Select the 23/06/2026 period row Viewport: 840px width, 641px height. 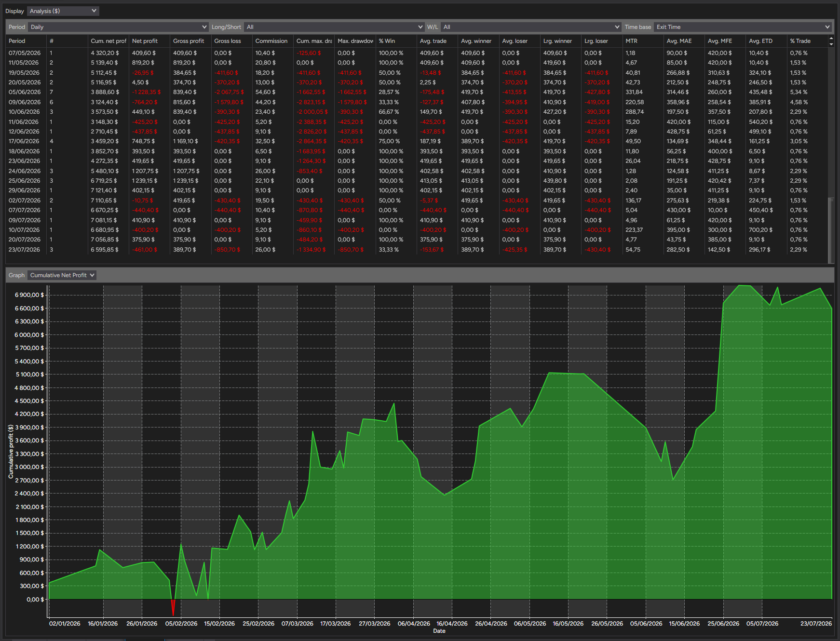(x=417, y=161)
